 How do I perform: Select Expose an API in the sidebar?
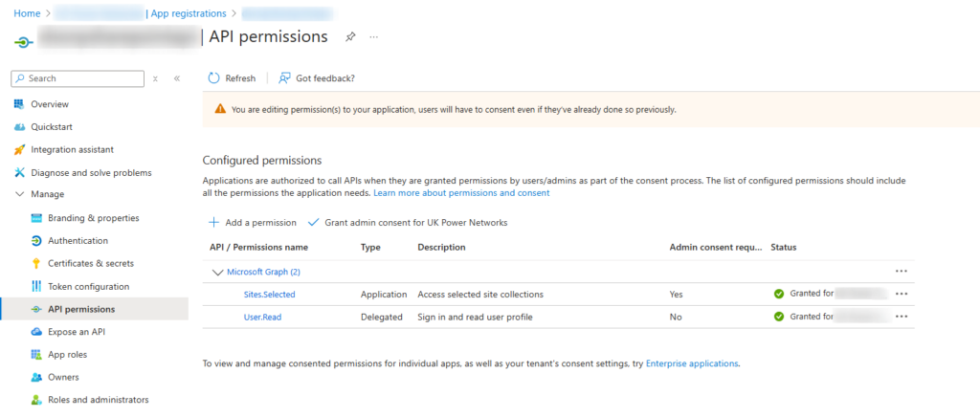tap(77, 332)
